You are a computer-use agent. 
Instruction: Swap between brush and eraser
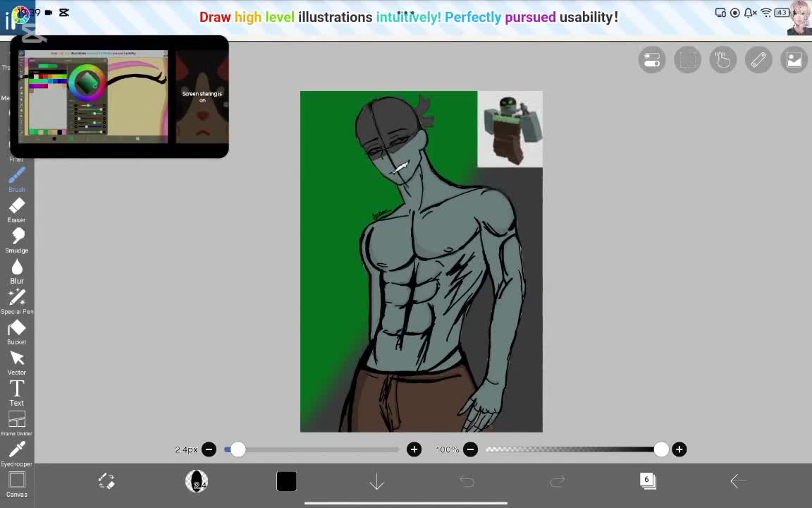pyautogui.click(x=106, y=481)
